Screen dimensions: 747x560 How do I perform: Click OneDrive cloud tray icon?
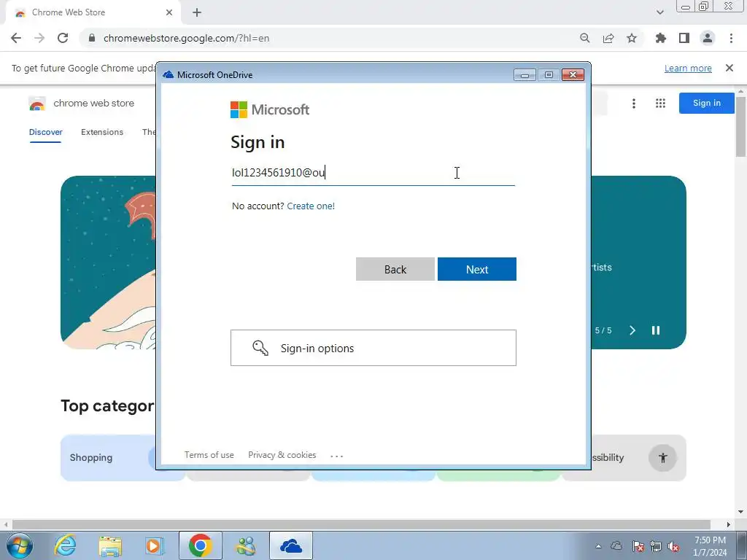(x=616, y=545)
